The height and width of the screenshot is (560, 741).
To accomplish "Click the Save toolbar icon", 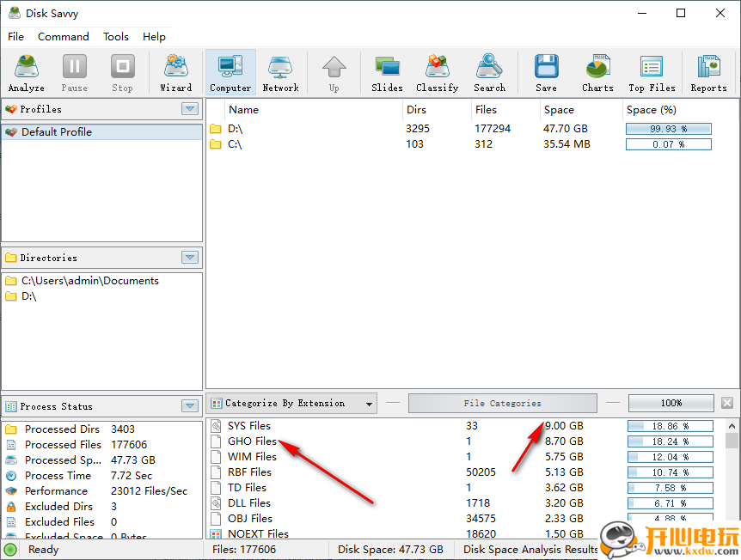I will [546, 73].
